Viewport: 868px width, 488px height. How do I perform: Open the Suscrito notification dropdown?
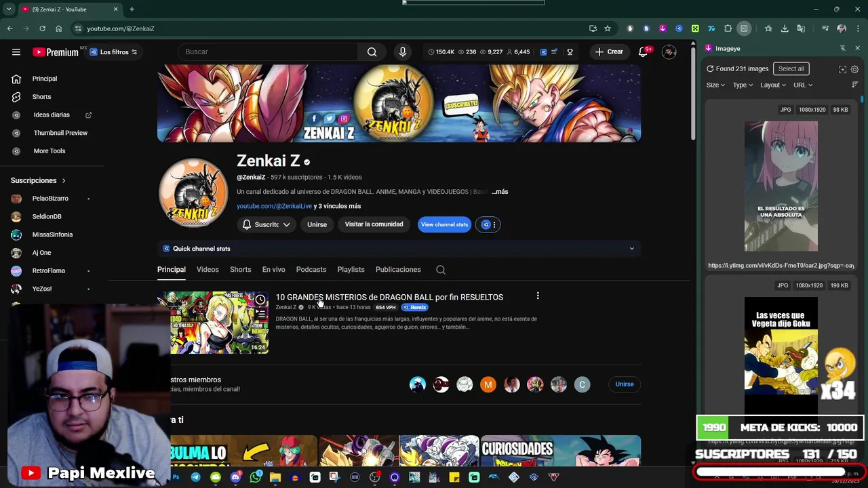267,224
